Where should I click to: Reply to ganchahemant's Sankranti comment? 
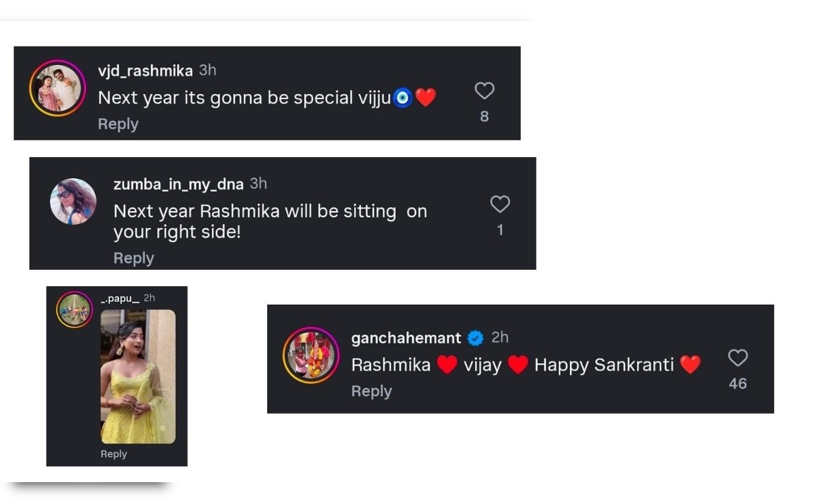click(371, 391)
